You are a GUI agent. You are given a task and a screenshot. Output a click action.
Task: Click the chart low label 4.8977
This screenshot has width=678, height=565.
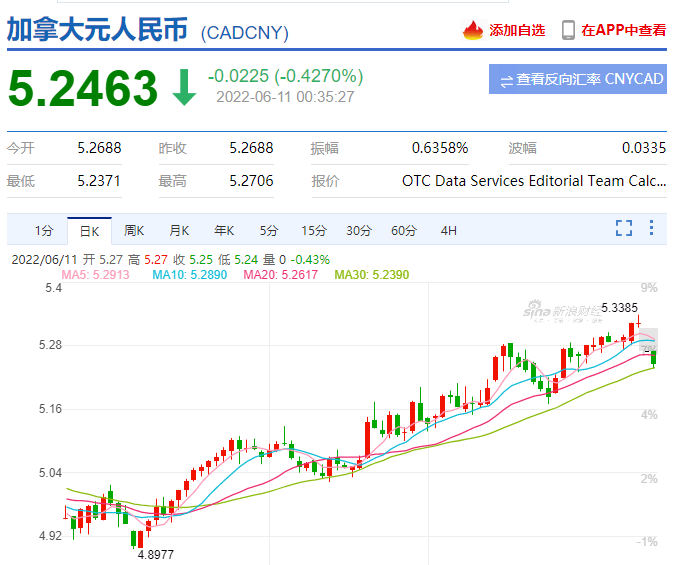click(x=156, y=555)
